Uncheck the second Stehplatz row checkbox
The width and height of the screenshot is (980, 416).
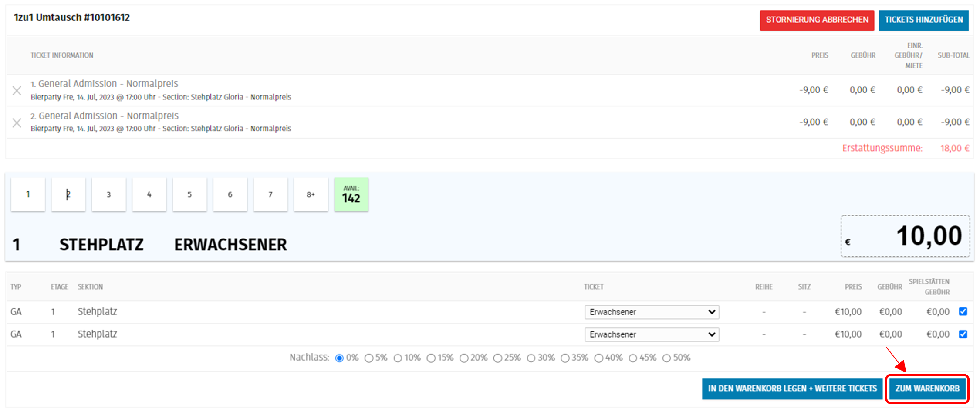pos(963,334)
